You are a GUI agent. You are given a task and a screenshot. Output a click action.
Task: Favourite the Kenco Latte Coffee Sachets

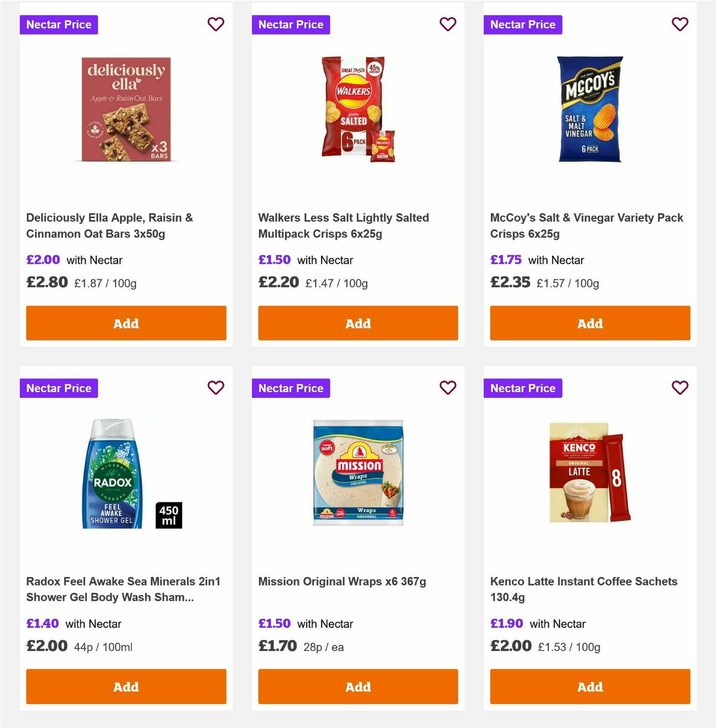point(680,388)
